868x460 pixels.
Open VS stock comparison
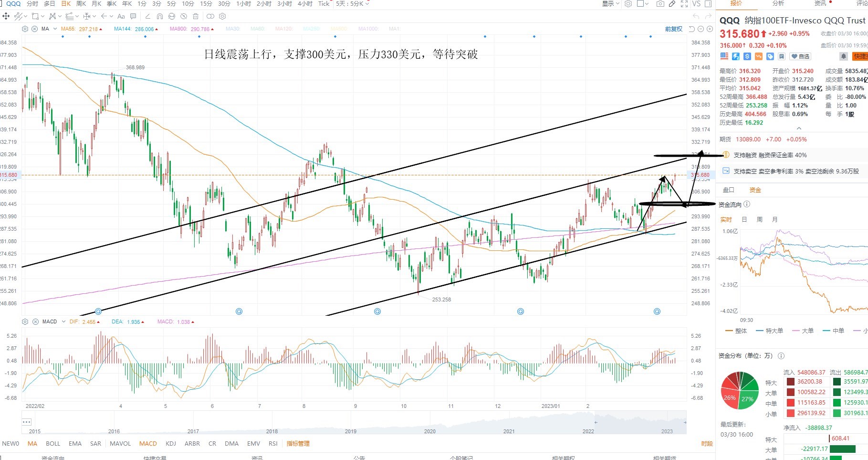pos(696,4)
